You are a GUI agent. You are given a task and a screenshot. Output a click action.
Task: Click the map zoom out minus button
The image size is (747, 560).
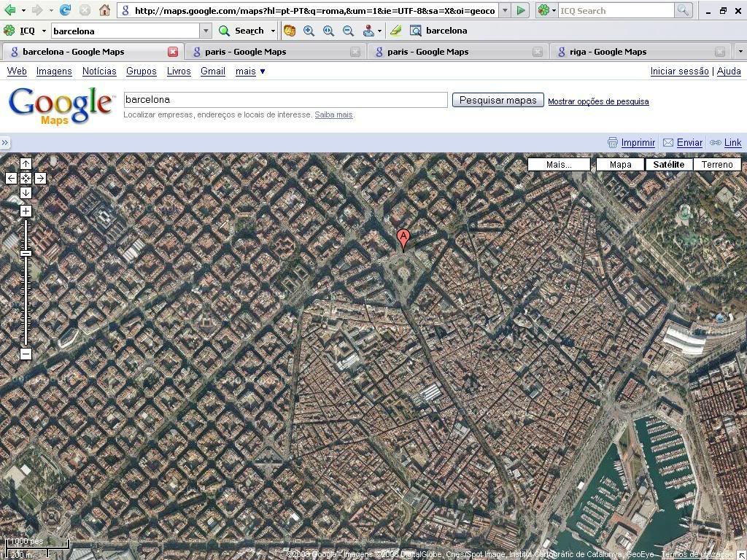point(26,354)
